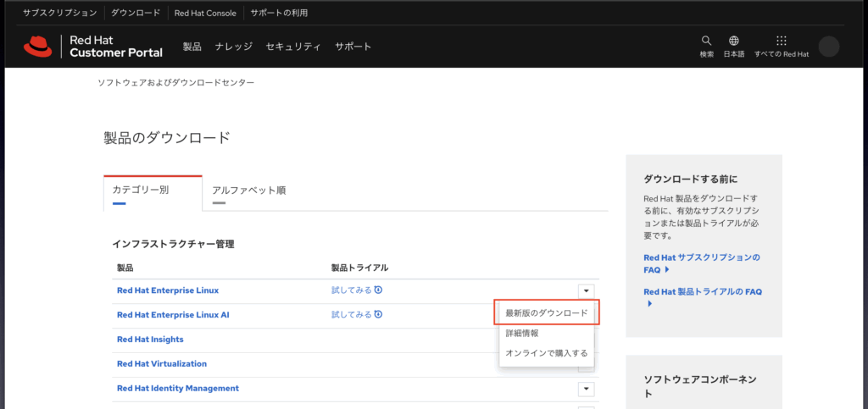The height and width of the screenshot is (409, 868).
Task: Click trial icon next to Red Hat Enterprise Linux
Action: coord(378,290)
